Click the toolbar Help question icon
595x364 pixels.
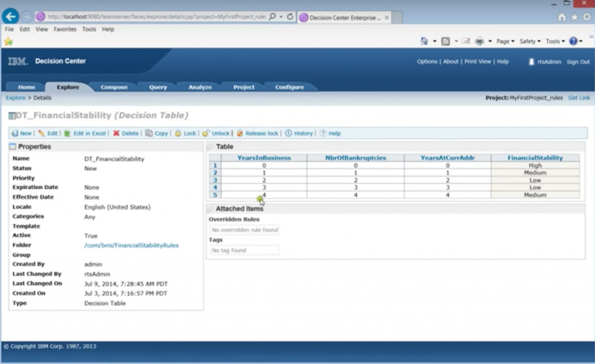point(323,133)
